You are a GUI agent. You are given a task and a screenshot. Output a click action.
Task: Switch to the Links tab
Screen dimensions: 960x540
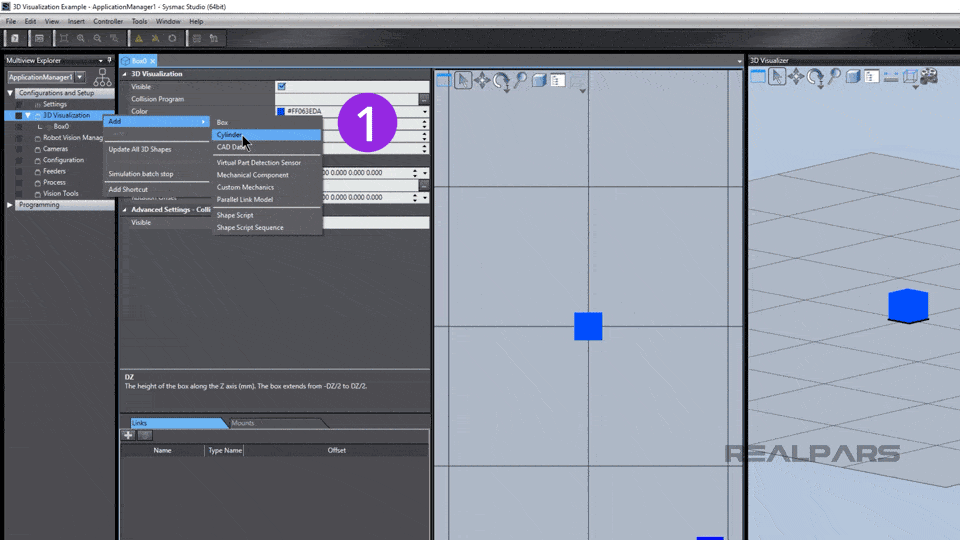point(177,423)
